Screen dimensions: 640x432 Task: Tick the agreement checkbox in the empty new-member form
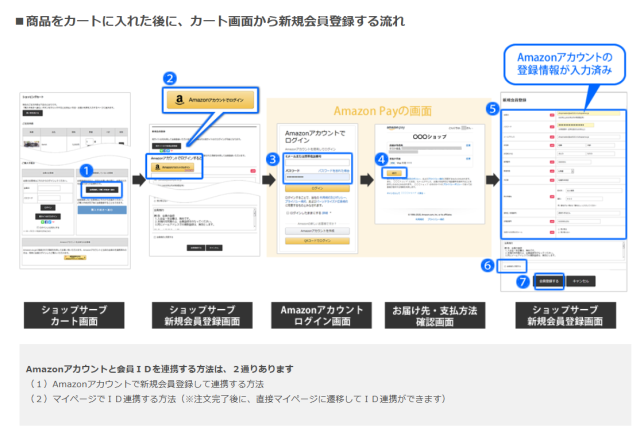(x=155, y=237)
